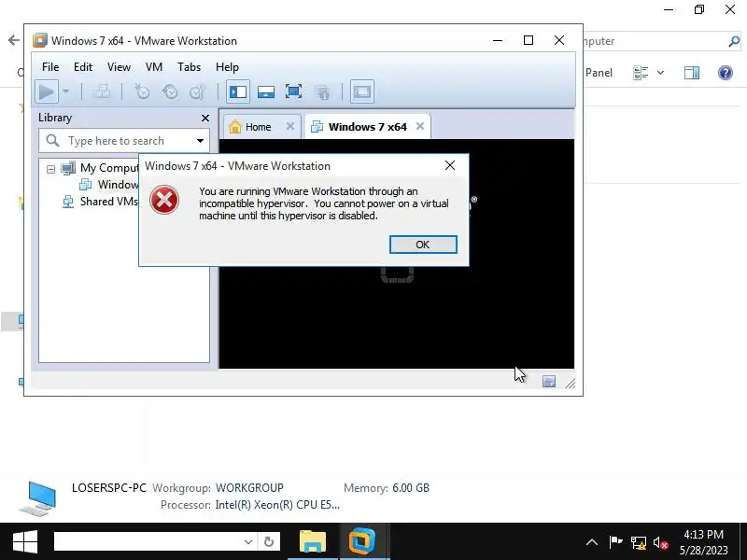Open File Explorer from the taskbar

pos(313,542)
